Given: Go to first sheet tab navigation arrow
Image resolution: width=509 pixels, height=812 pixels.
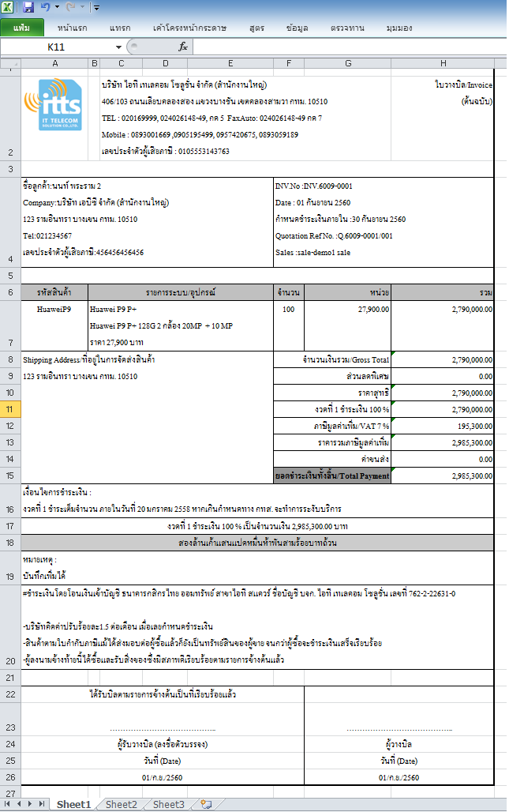Looking at the screenshot, I should (7, 804).
